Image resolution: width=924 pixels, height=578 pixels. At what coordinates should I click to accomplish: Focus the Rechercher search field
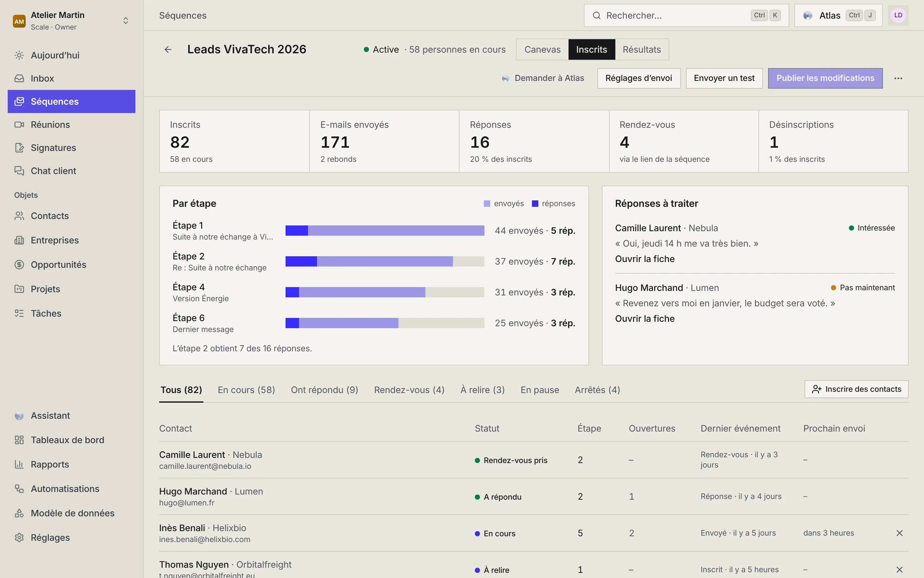click(x=686, y=15)
